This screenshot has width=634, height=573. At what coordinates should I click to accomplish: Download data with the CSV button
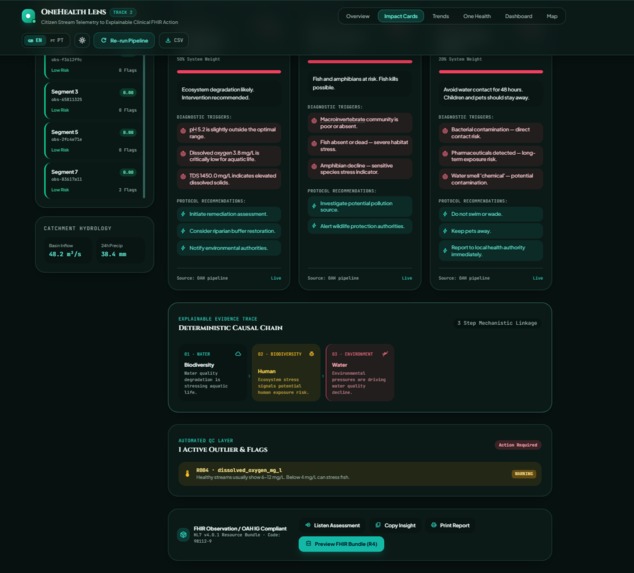(x=174, y=40)
